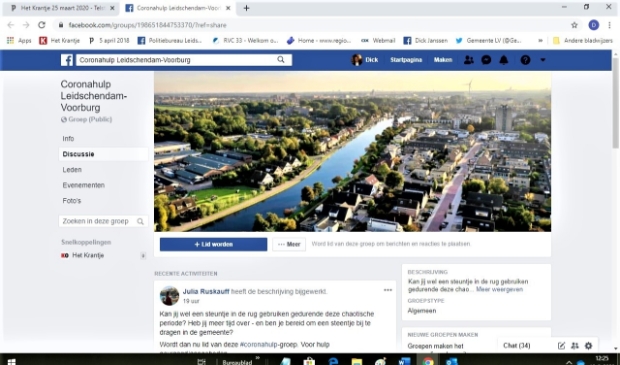
Task: Click 'Meer weergeven' in description
Action: click(x=499, y=289)
